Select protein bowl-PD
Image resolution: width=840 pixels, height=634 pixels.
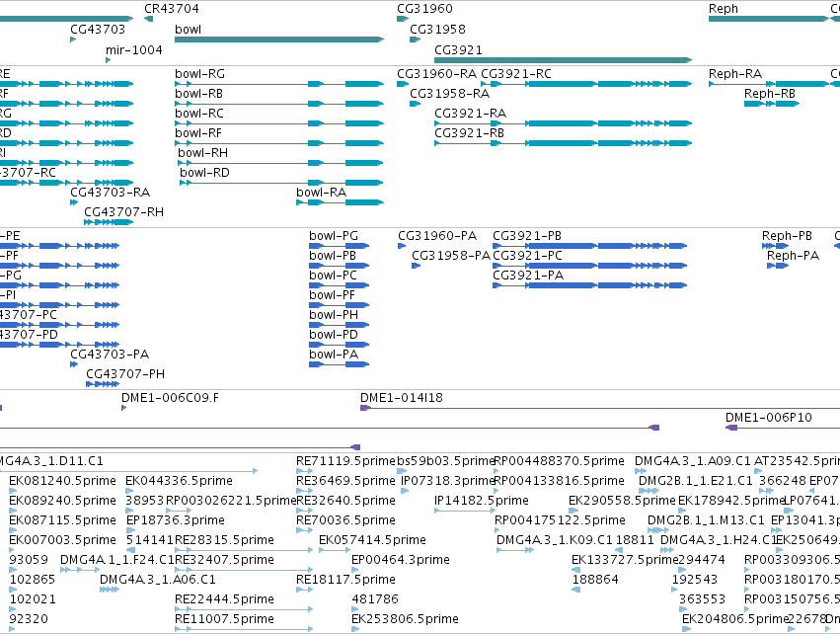pyautogui.click(x=340, y=345)
